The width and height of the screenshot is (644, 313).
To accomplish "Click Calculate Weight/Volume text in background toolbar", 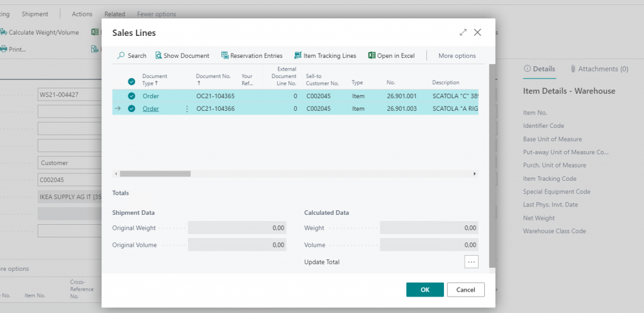I will [x=44, y=32].
